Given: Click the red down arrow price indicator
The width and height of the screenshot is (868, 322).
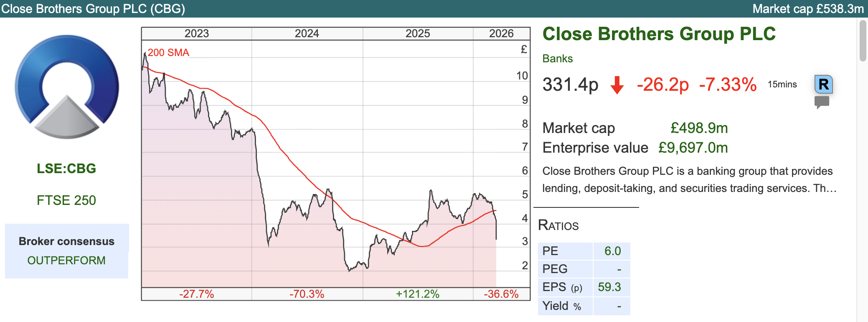Looking at the screenshot, I should tap(617, 85).
